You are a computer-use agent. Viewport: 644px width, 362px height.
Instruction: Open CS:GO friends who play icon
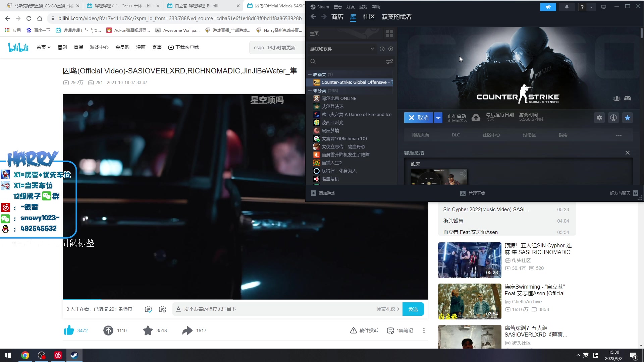tap(616, 98)
